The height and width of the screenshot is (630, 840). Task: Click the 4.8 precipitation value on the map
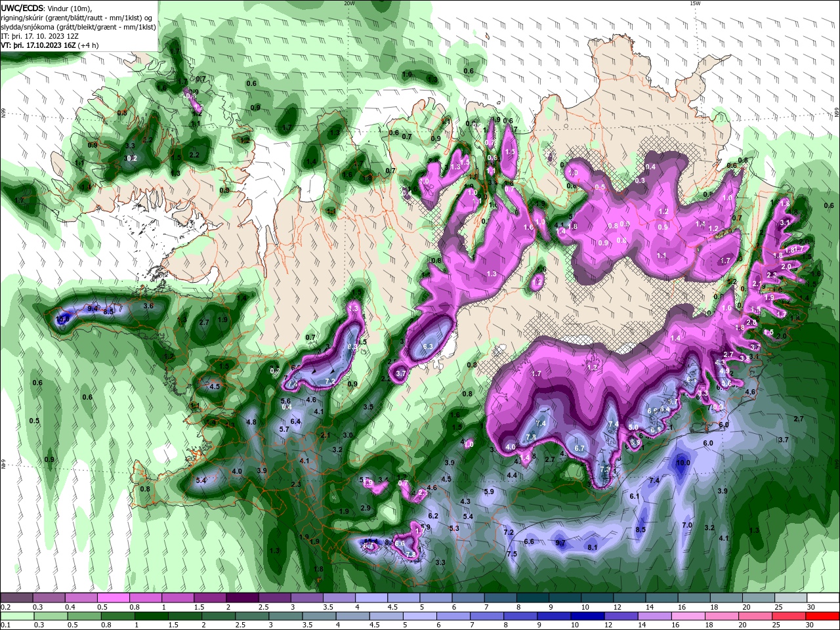251,422
